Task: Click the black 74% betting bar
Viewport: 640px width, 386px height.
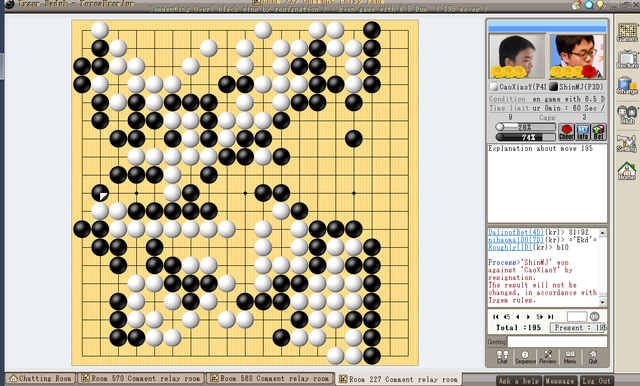Action: (x=525, y=137)
